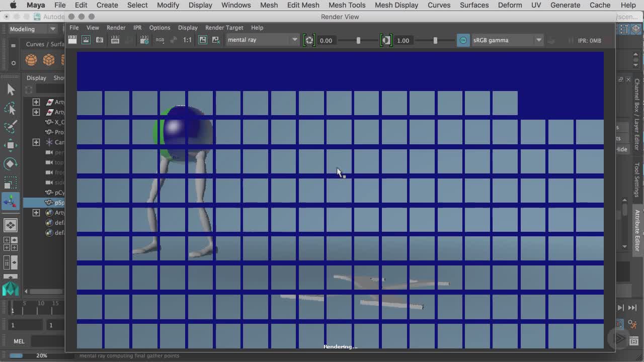644x362 pixels.
Task: Open the Channel Box / Layer Editor tab
Action: tap(637, 114)
